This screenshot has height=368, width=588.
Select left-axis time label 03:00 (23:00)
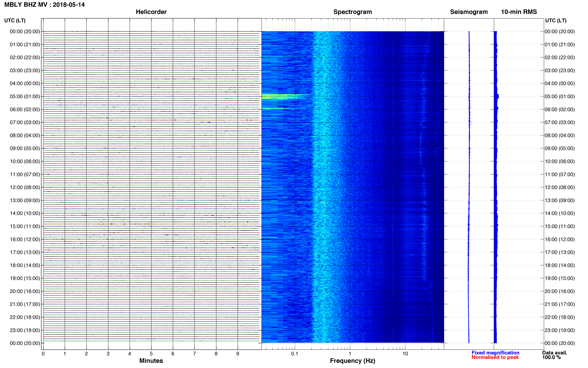25,71
